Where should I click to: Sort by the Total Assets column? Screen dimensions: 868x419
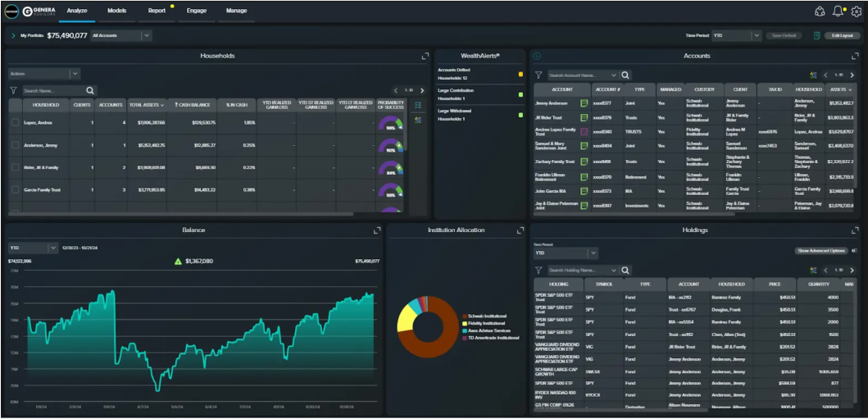[x=147, y=105]
